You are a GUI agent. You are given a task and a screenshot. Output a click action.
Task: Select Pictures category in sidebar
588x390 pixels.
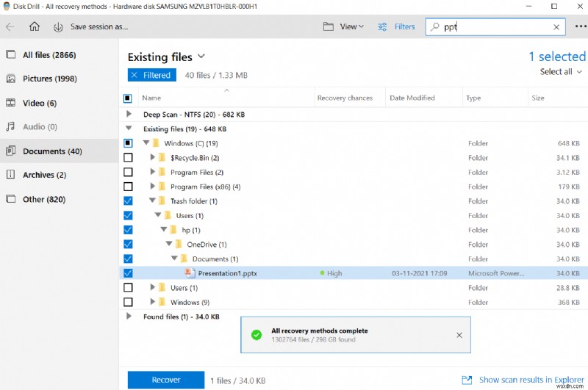click(x=48, y=79)
